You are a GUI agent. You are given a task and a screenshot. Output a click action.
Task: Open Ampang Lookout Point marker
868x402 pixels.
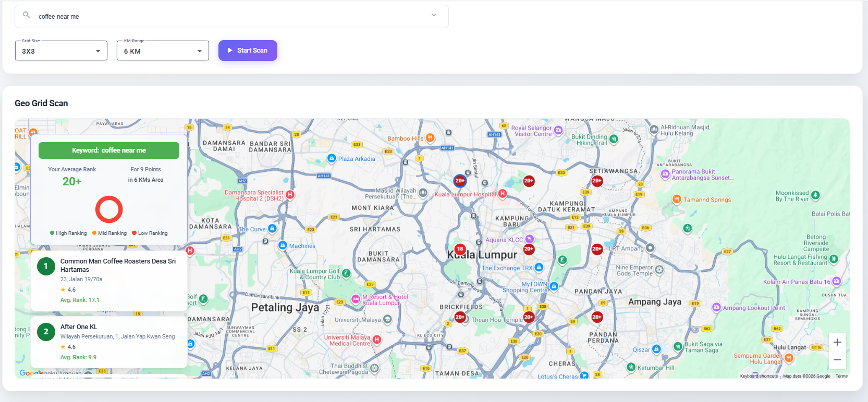pyautogui.click(x=716, y=307)
